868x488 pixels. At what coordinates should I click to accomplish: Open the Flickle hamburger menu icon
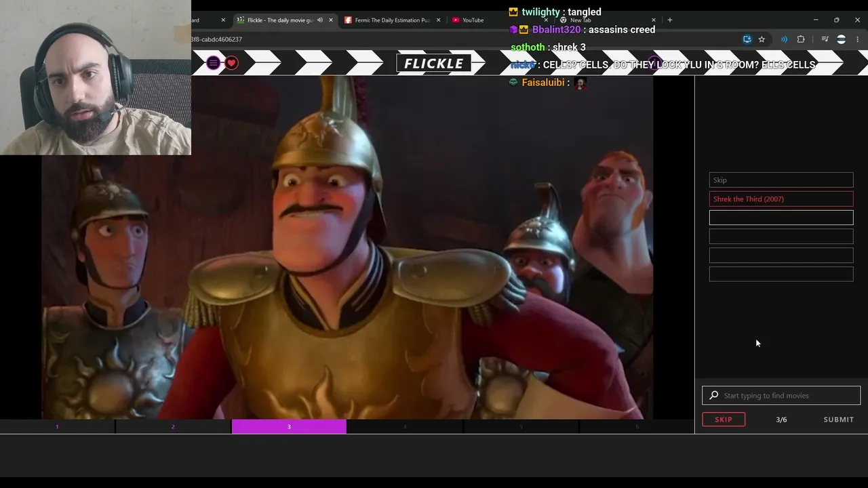tap(213, 63)
